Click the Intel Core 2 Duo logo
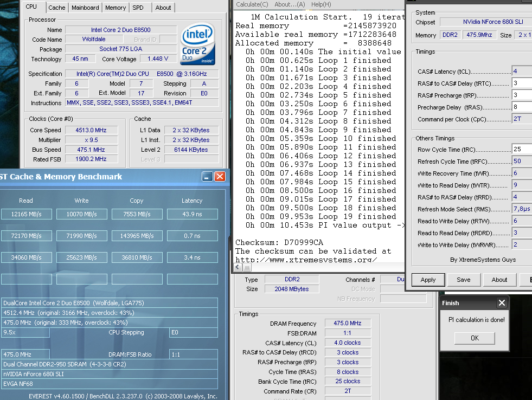This screenshot has height=400, width=532. tap(198, 44)
